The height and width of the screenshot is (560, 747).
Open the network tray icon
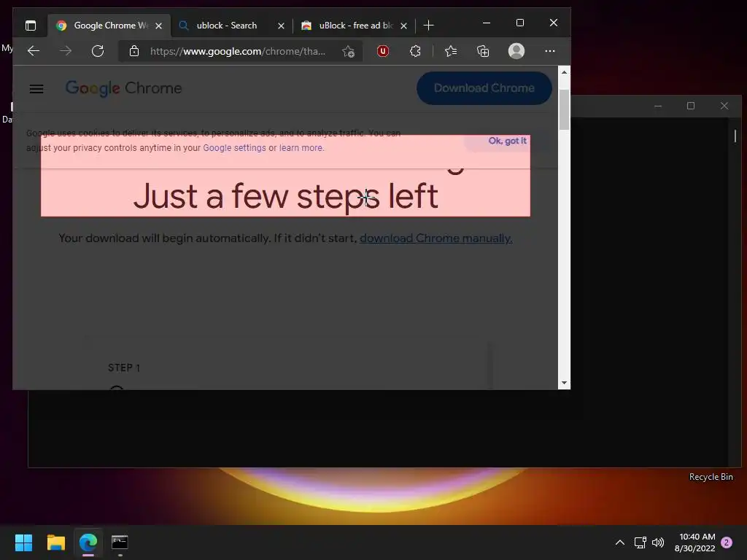(x=640, y=542)
